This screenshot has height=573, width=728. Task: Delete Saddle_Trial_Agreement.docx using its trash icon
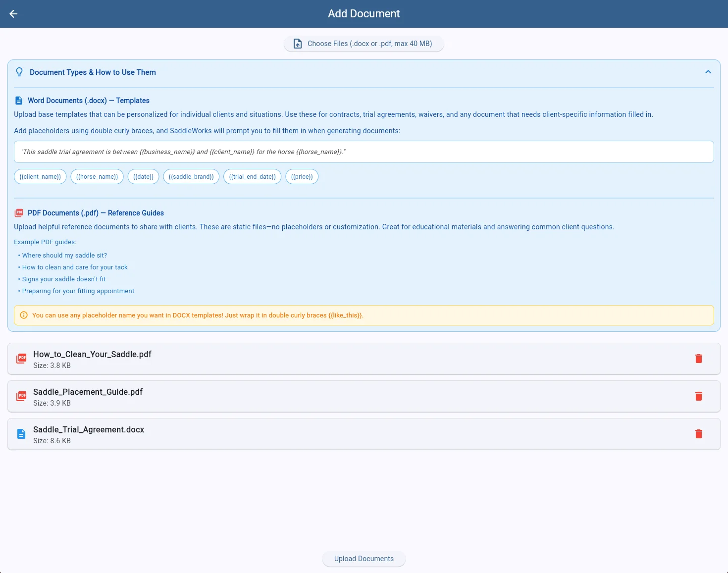click(699, 434)
